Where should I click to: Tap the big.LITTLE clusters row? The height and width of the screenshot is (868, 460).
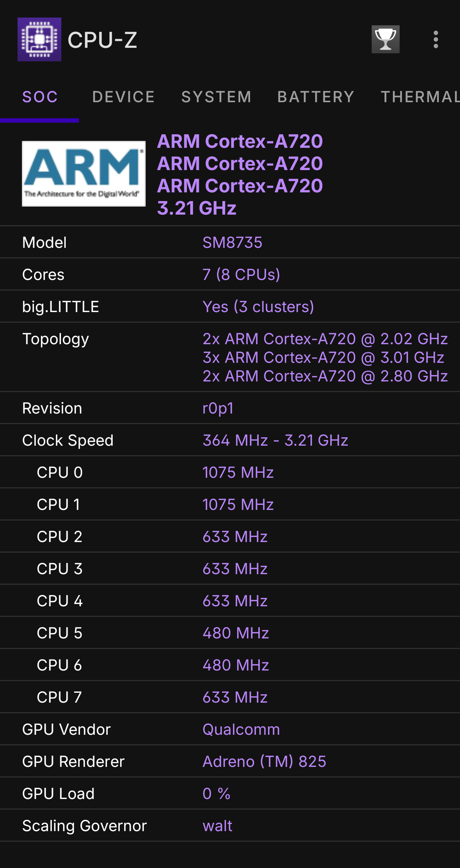click(230, 307)
